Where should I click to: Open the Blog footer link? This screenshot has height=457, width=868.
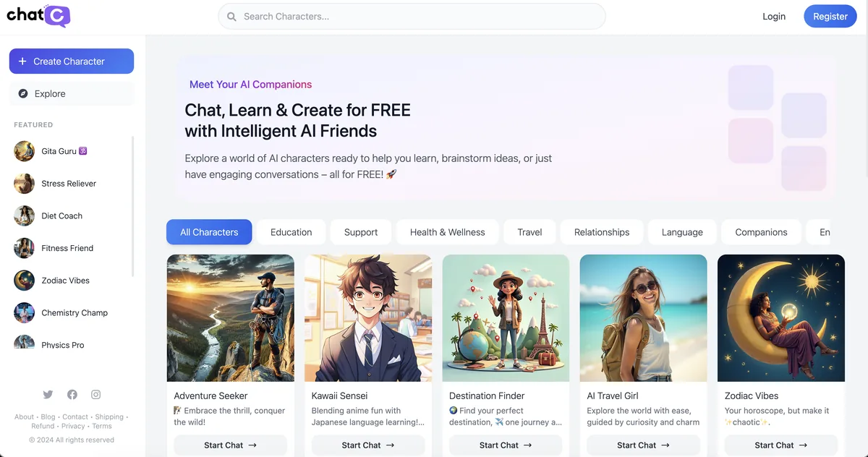(48, 417)
